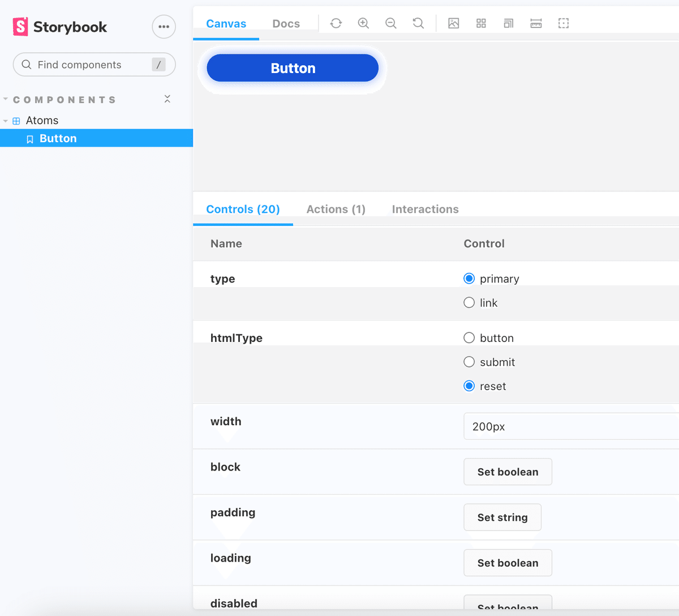Focus the Find components search field
Screen dimensions: 679x616
point(94,65)
